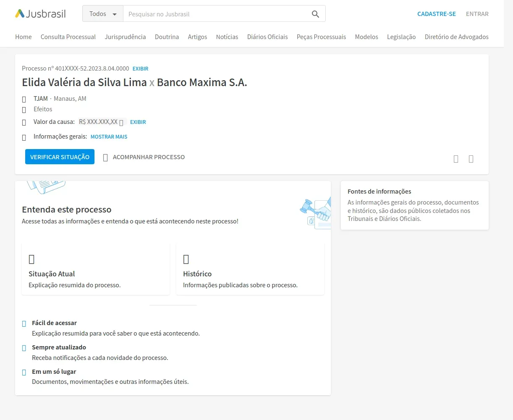Open the Situação Atual card
The image size is (513, 420).
pyautogui.click(x=96, y=269)
